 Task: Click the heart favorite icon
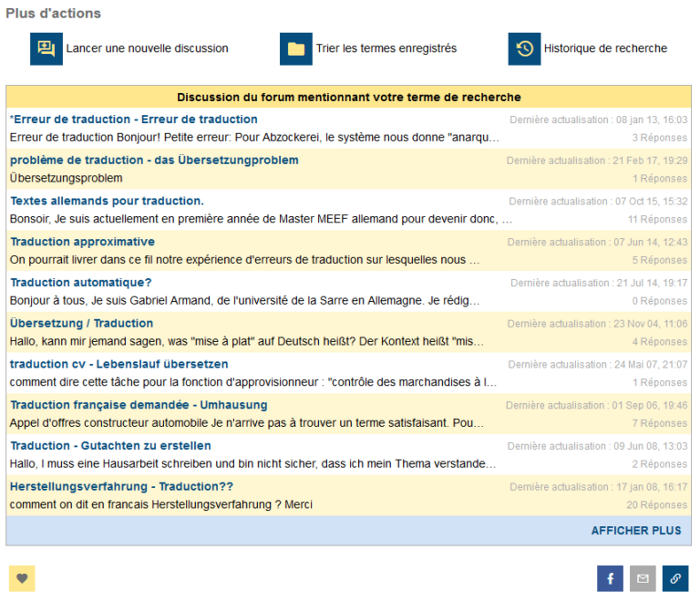pyautogui.click(x=22, y=578)
